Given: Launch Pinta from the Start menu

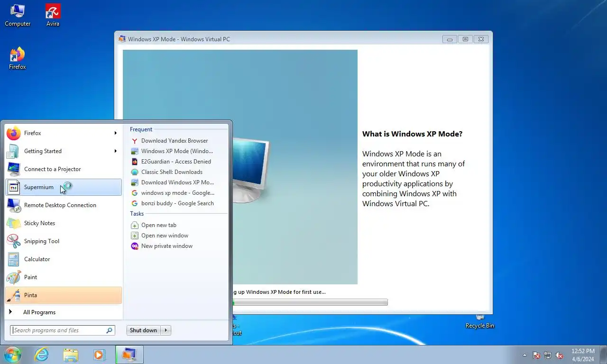Looking at the screenshot, I should coord(63,295).
